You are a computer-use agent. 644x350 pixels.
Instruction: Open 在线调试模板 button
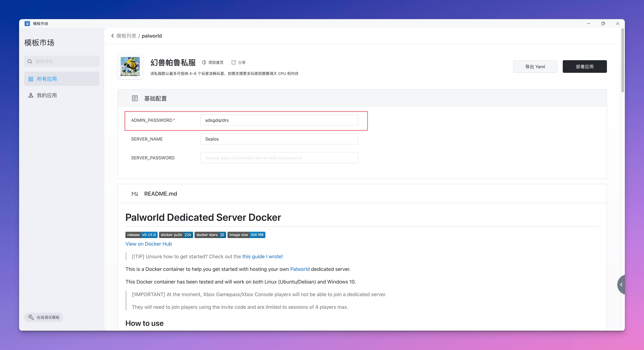click(x=44, y=317)
